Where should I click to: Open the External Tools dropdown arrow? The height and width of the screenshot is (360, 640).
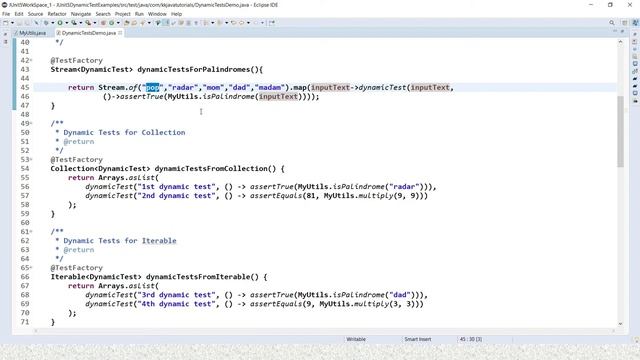point(95,23)
